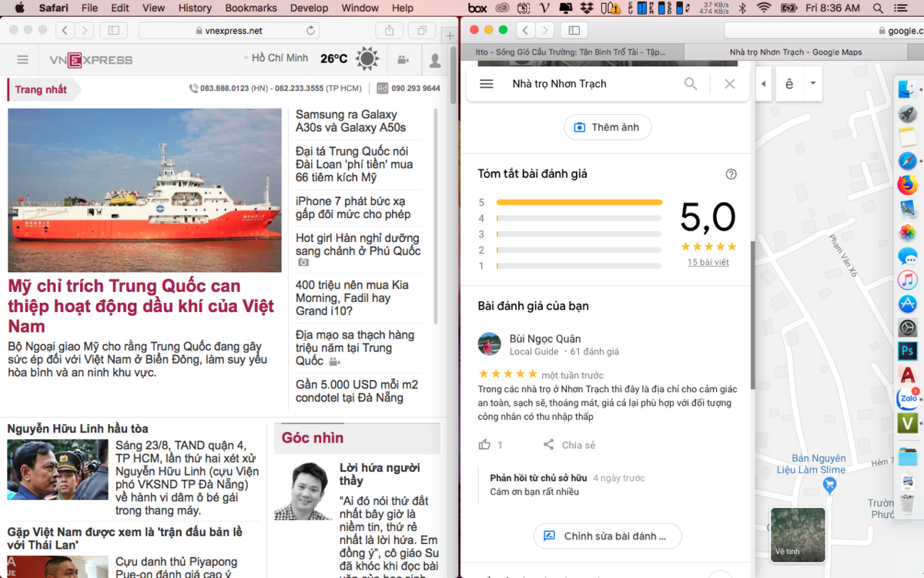
Task: Open Firefox from the Dock
Action: point(907,185)
